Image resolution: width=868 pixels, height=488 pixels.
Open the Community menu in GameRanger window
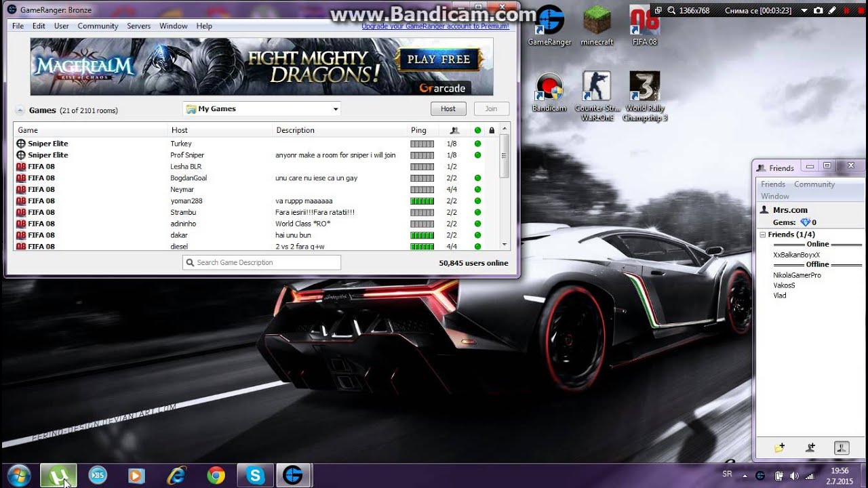click(98, 26)
